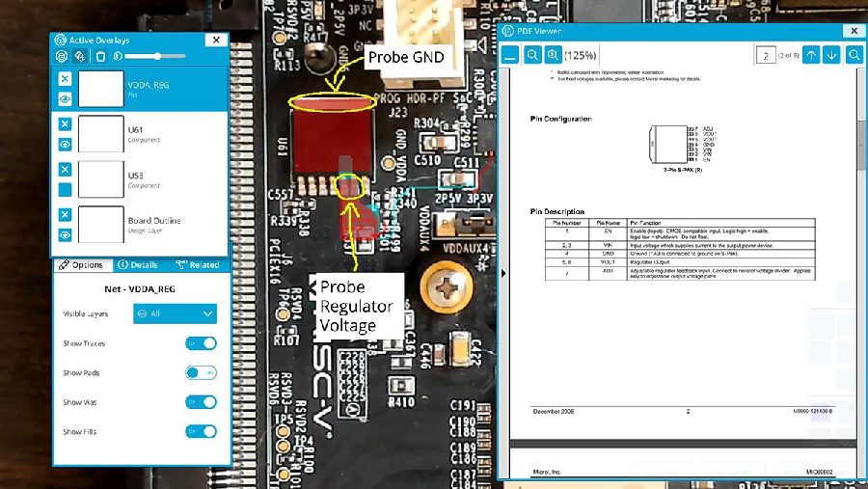
Task: Adjust the overlay opacity slider
Action: (155, 56)
